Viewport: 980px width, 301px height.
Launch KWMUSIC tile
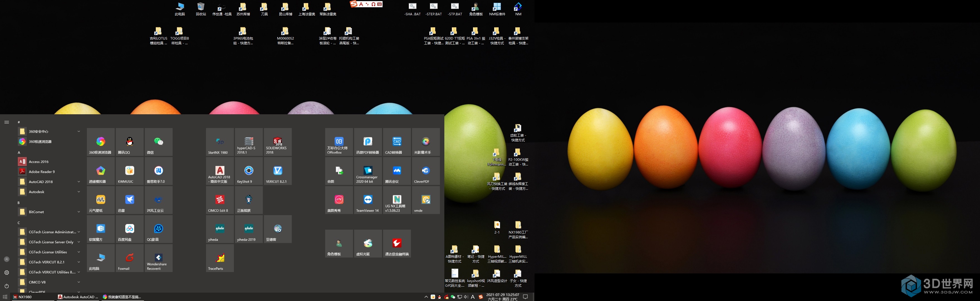[130, 171]
